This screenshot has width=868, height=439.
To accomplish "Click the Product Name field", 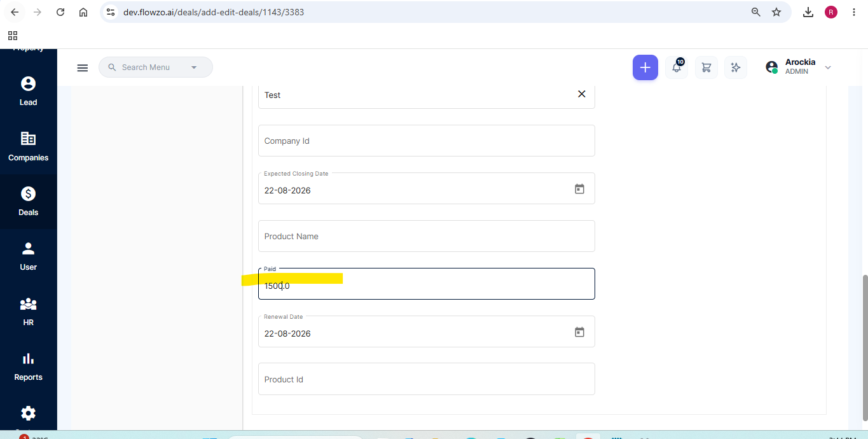I will (427, 236).
